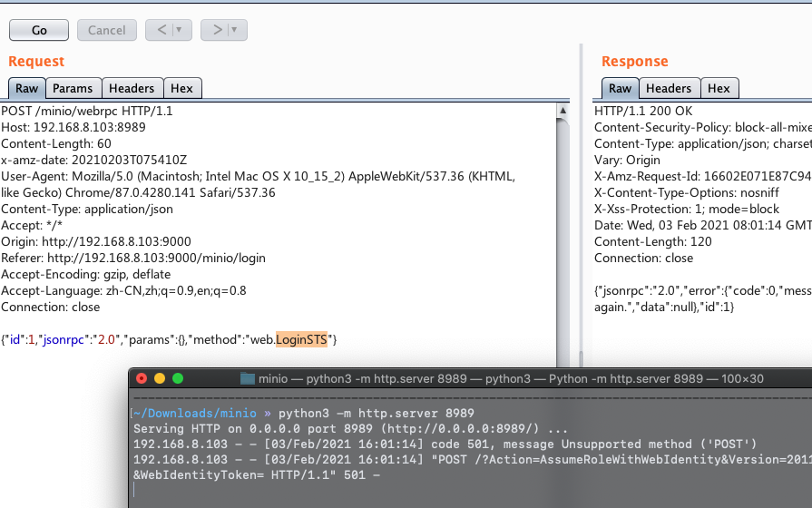Close the terminal with red button
This screenshot has height=508, width=812.
pyautogui.click(x=141, y=378)
